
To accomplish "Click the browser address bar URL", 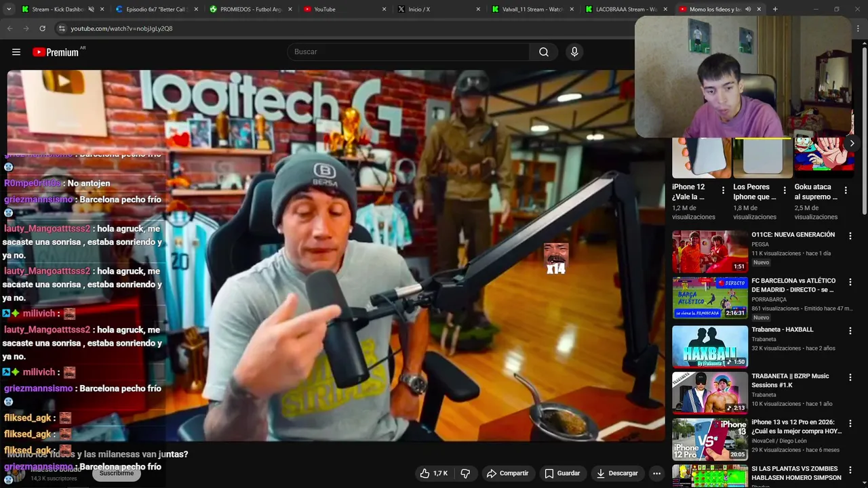I will [121, 28].
